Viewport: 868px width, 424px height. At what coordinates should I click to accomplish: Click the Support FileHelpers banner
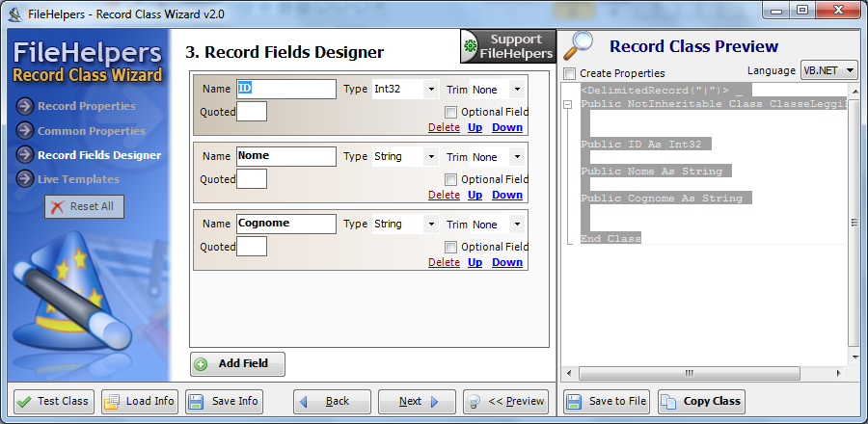point(507,46)
